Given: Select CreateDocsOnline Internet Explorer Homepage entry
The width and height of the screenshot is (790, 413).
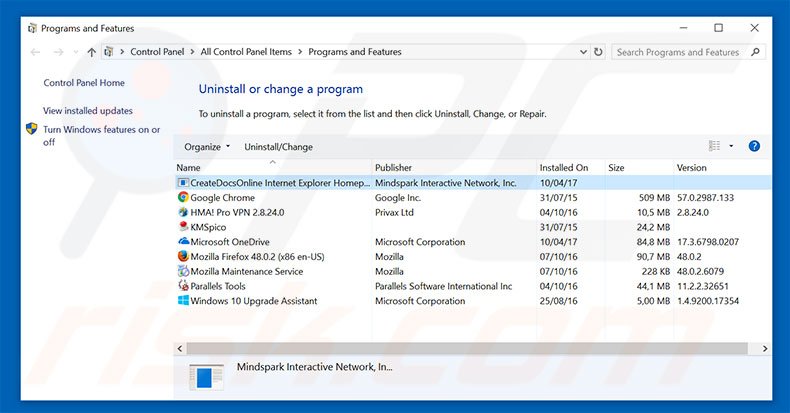Looking at the screenshot, I should click(473, 183).
